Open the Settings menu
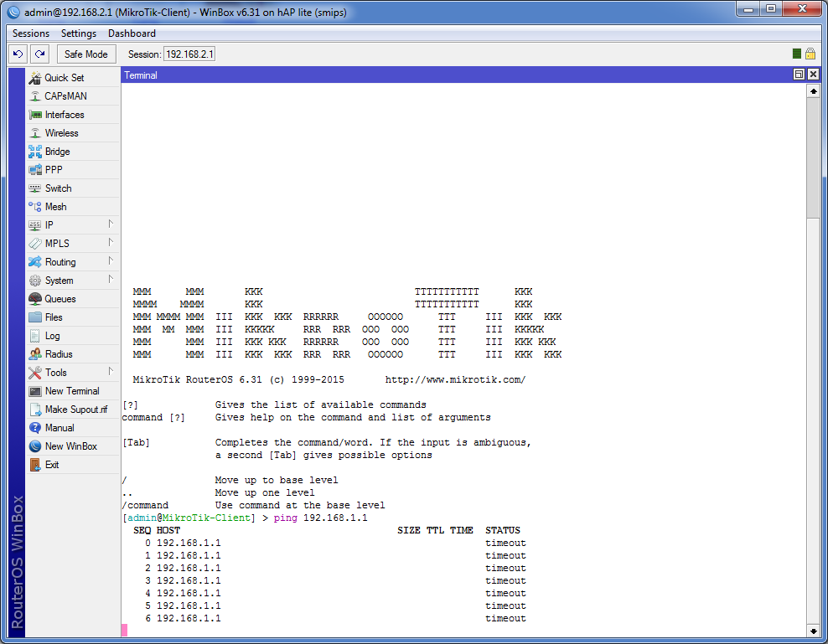This screenshot has height=644, width=828. pos(79,33)
